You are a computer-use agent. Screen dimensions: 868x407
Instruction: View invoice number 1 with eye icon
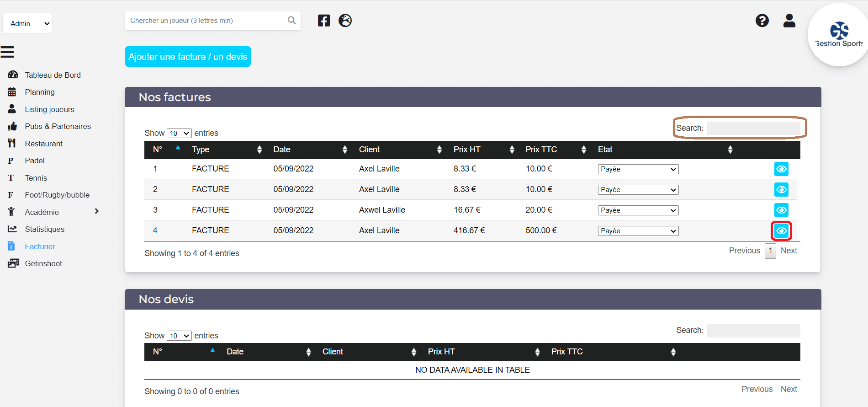[781, 169]
